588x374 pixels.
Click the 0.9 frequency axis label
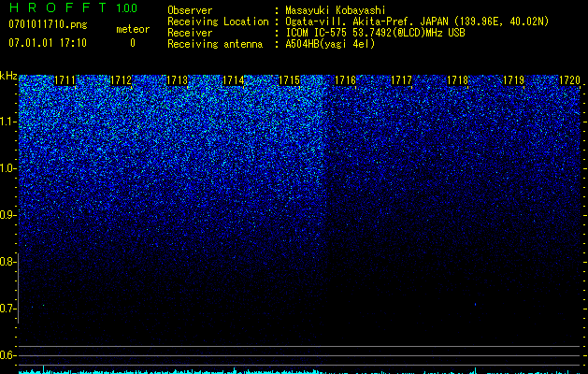(x=8, y=215)
